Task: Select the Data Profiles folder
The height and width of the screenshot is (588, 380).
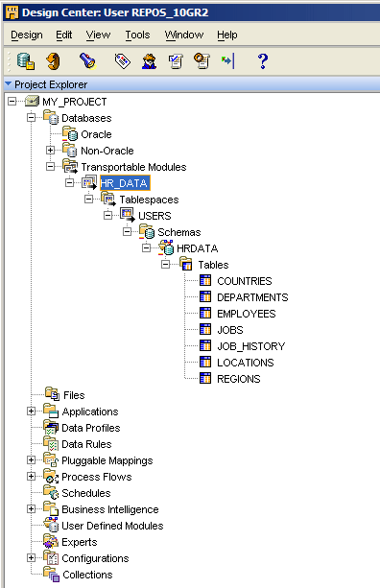Action: pos(91,428)
